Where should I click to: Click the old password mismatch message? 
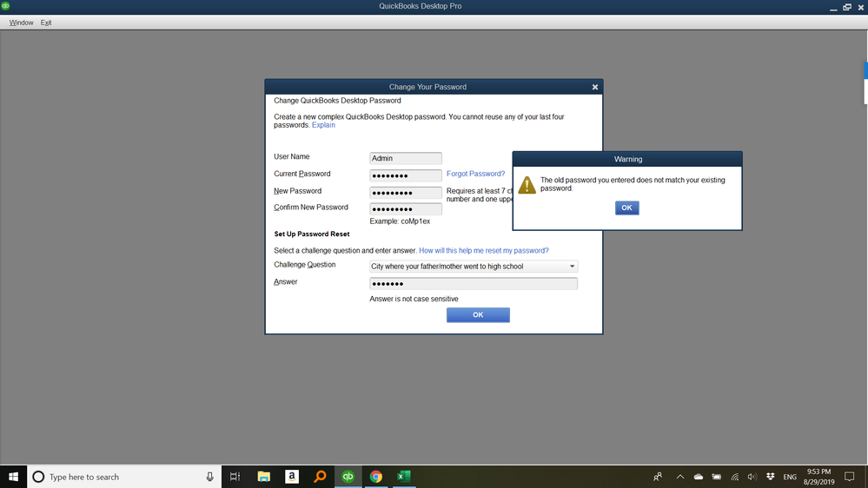tap(633, 184)
